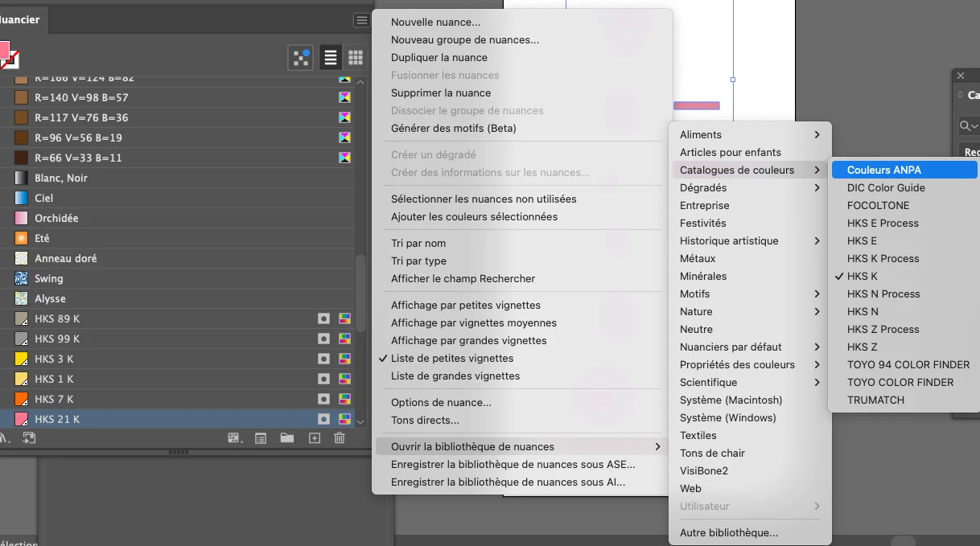Image resolution: width=980 pixels, height=546 pixels.
Task: Click the new swatch plus icon
Action: coord(315,437)
